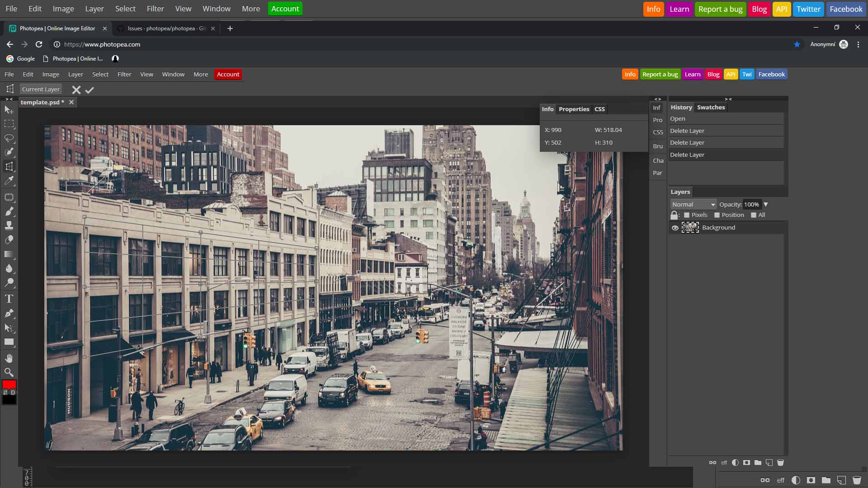The image size is (868, 488).
Task: Click the Opacity percentage dropdown
Action: click(765, 204)
